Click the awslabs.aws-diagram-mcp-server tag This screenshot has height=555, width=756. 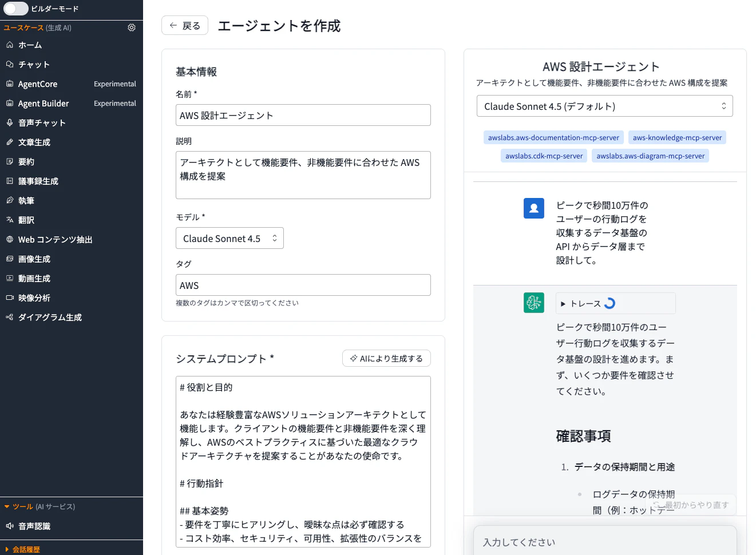pyautogui.click(x=651, y=156)
